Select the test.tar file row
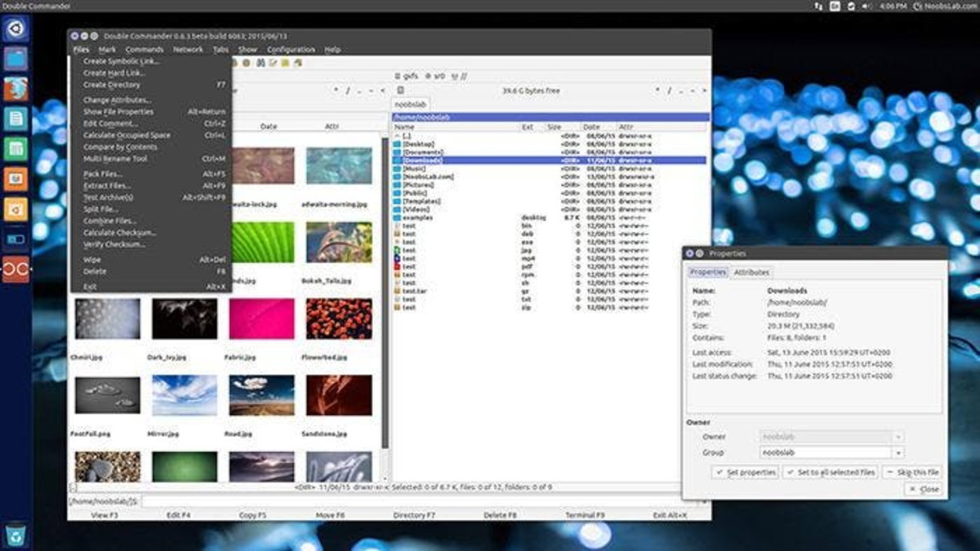Screen dimensions: 980x551 549,291
